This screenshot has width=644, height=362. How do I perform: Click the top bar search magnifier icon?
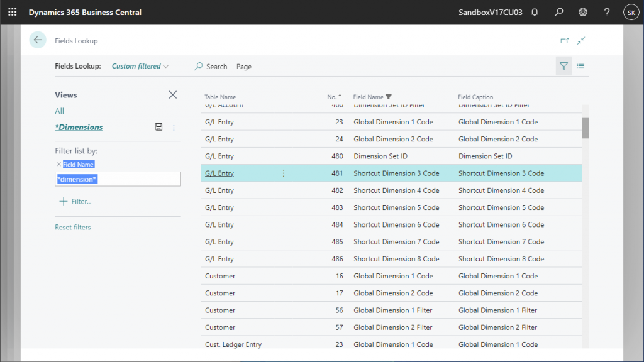pos(558,13)
